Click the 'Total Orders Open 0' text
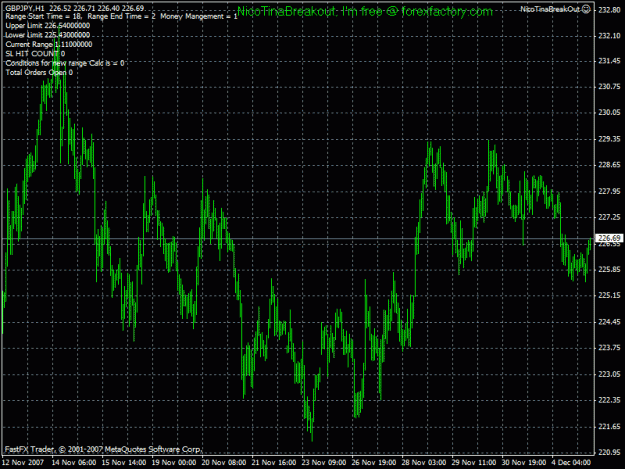 point(39,73)
